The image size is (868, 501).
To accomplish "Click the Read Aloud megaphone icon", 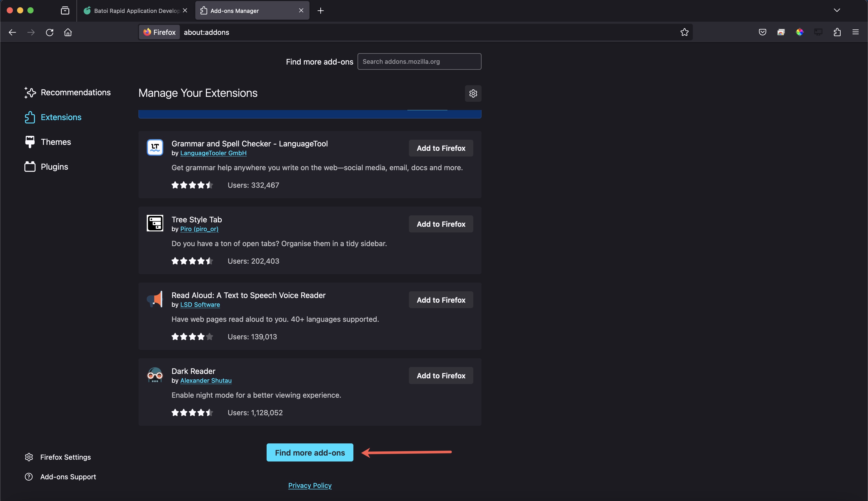I will click(155, 299).
